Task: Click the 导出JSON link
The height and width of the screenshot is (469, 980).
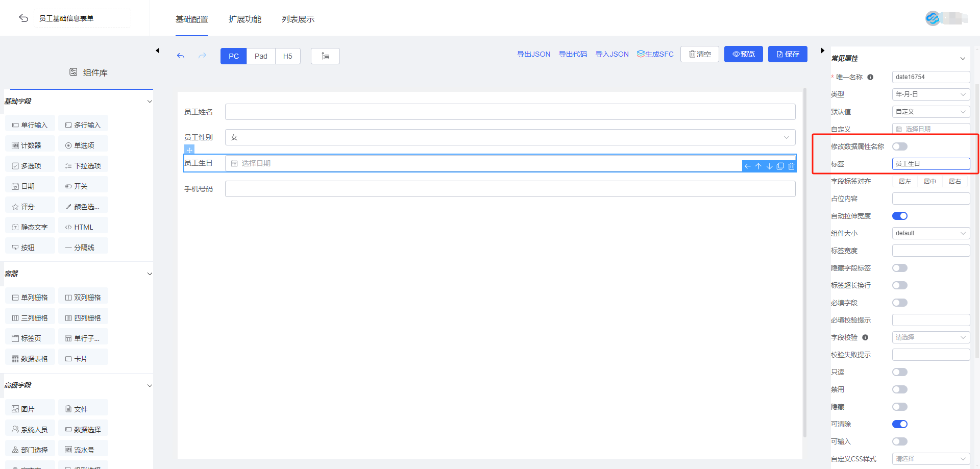Action: point(533,54)
